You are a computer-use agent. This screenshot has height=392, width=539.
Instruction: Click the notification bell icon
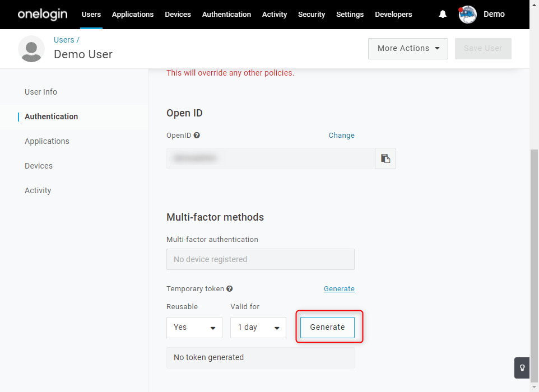(443, 14)
